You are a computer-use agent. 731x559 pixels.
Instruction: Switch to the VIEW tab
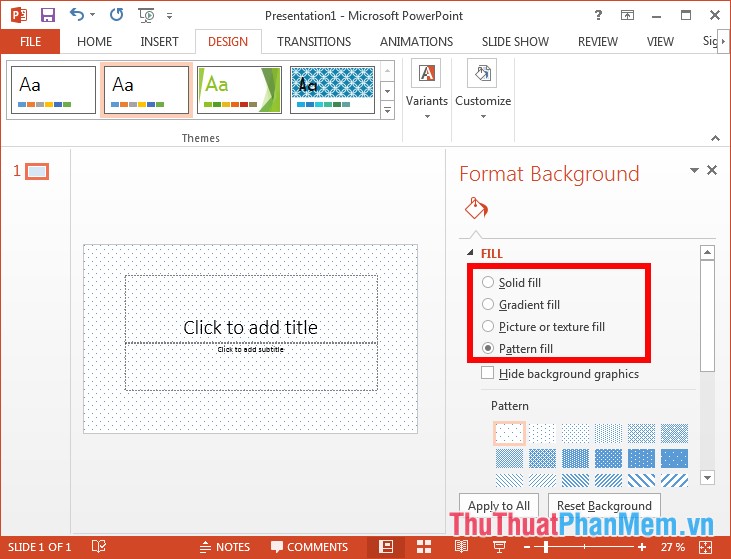660,41
